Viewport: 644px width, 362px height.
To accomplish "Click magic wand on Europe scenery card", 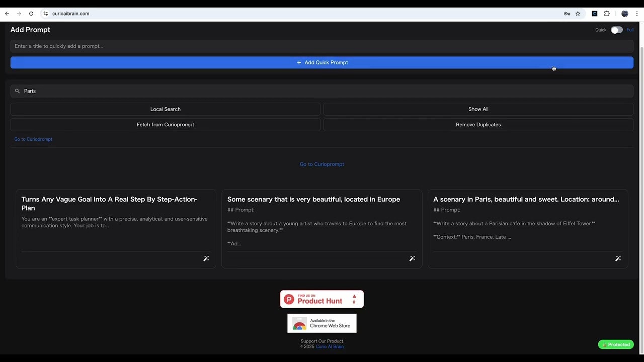I will pyautogui.click(x=412, y=258).
